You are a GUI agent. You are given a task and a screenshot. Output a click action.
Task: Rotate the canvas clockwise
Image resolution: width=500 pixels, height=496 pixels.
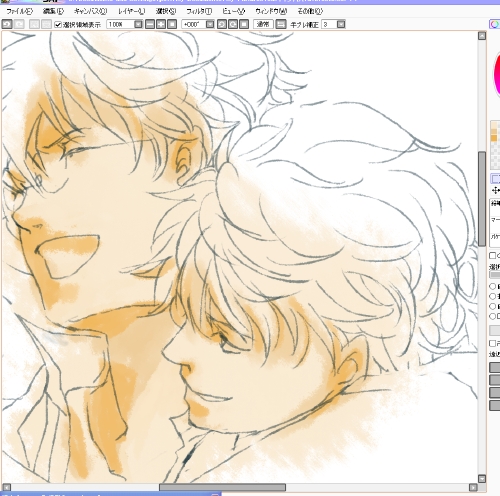[x=233, y=24]
